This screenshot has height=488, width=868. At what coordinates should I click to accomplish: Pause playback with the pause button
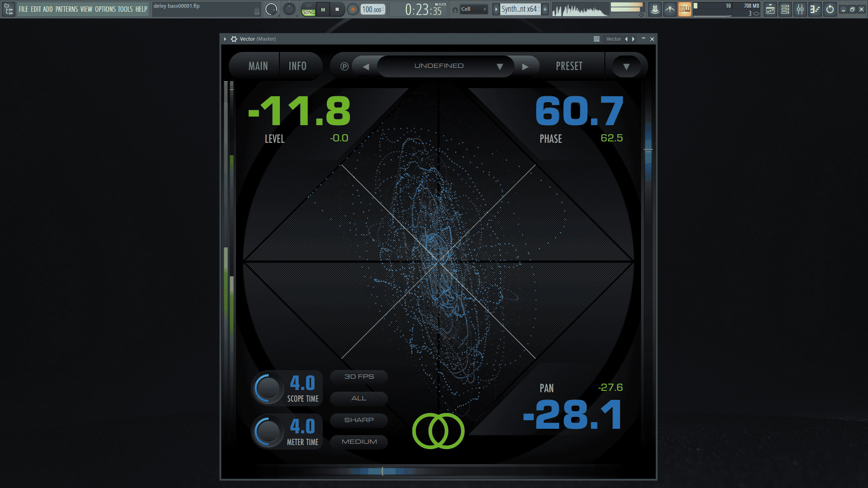pyautogui.click(x=323, y=9)
